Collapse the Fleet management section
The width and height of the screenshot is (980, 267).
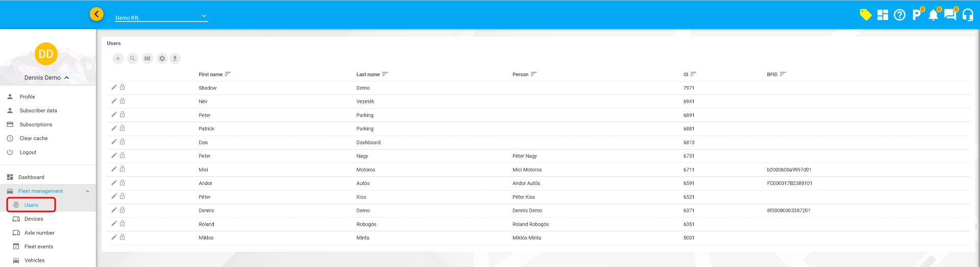[87, 192]
